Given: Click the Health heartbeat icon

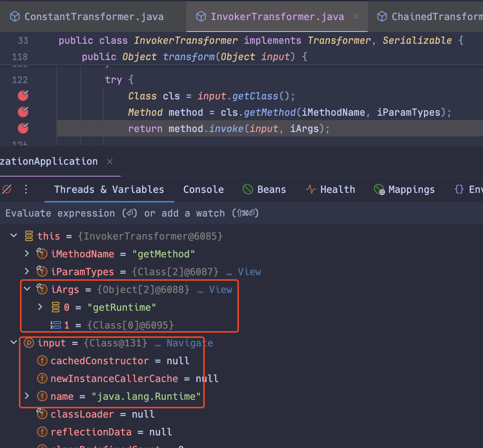Looking at the screenshot, I should 310,189.
